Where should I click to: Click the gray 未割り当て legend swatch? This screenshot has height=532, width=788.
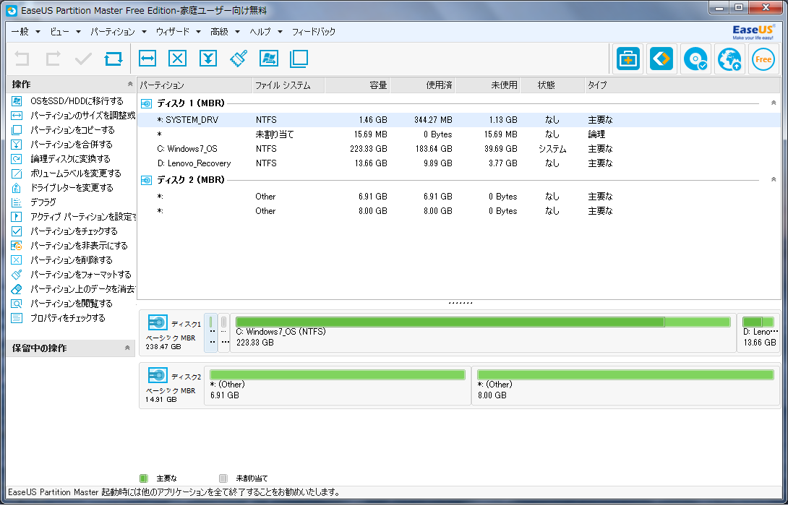coord(223,479)
